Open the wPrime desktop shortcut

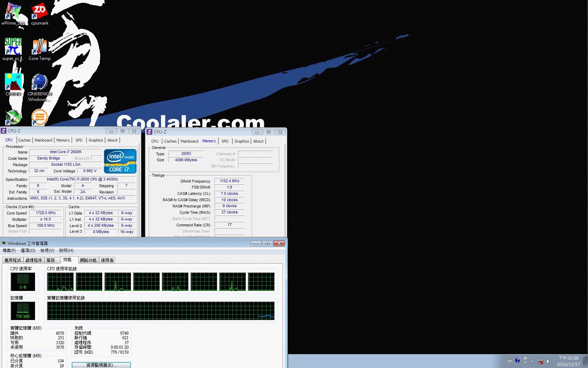[x=13, y=14]
